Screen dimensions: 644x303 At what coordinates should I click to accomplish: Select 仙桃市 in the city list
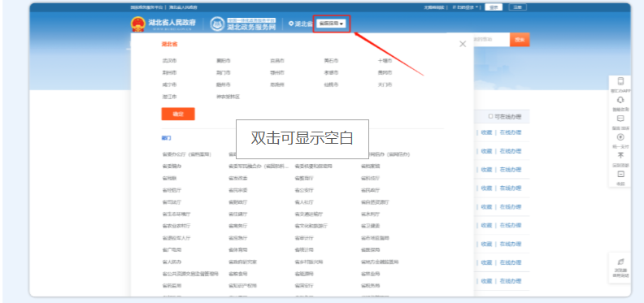[x=331, y=84]
